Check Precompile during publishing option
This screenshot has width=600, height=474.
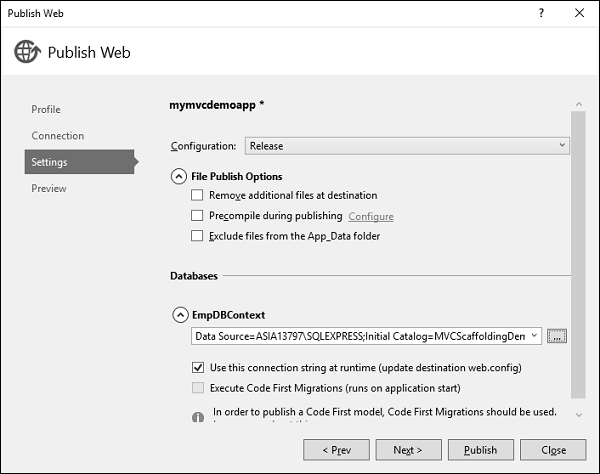coord(197,215)
